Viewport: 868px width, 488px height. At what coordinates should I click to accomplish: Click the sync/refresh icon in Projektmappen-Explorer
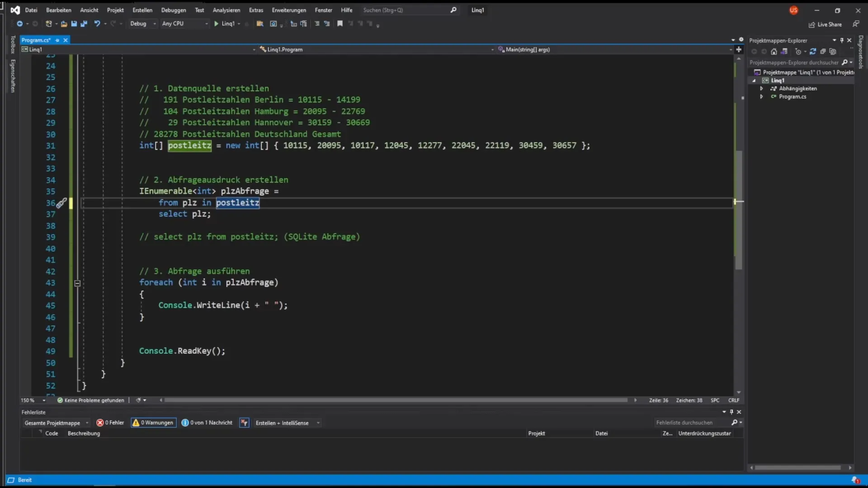(813, 52)
